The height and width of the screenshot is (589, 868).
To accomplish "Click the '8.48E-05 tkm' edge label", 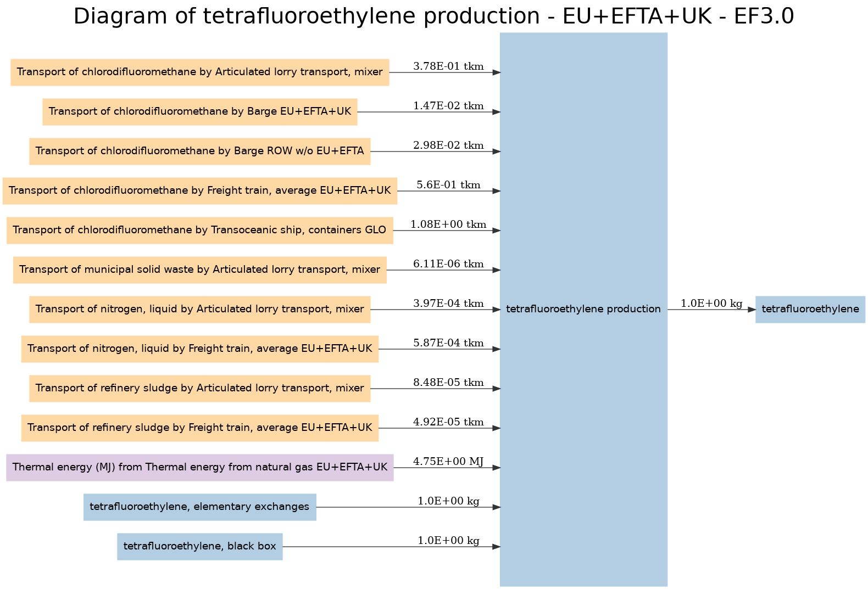I will tap(448, 383).
